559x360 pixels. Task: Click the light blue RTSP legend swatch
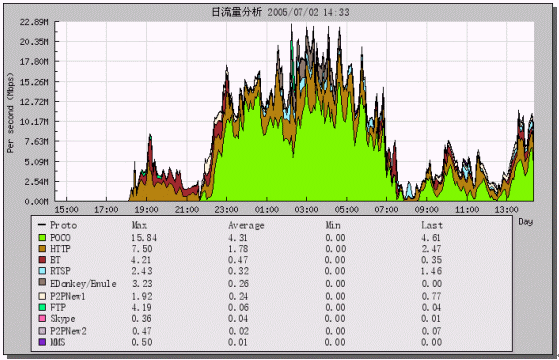click(42, 271)
